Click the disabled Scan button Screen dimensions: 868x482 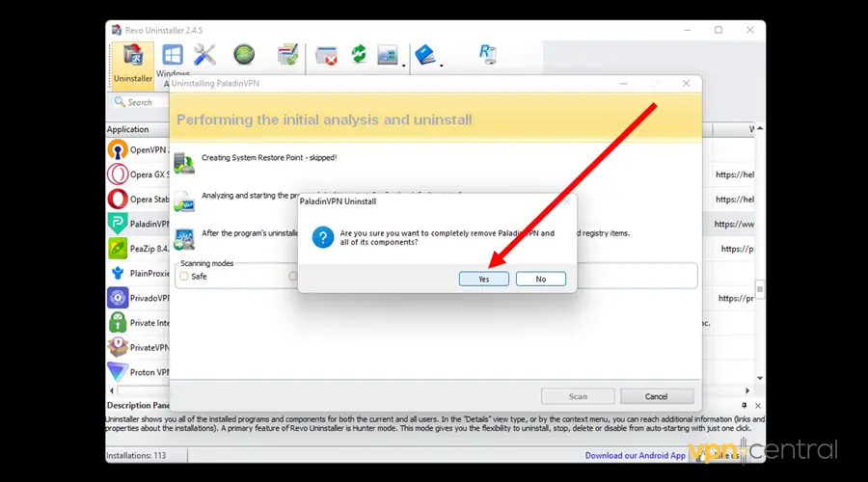pyautogui.click(x=578, y=396)
